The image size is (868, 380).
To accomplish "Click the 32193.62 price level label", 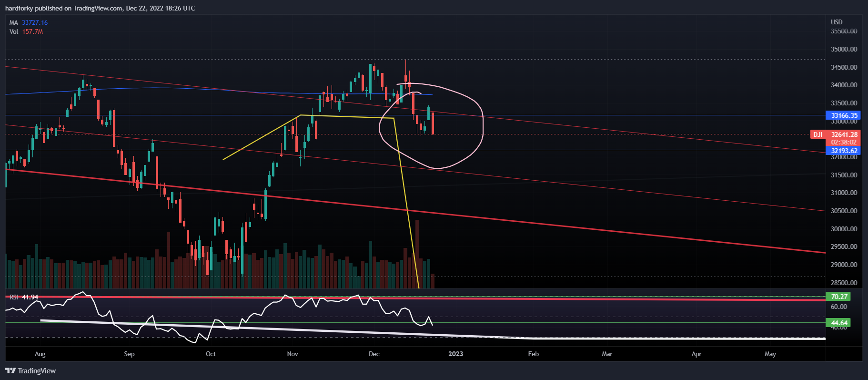I will (x=844, y=151).
